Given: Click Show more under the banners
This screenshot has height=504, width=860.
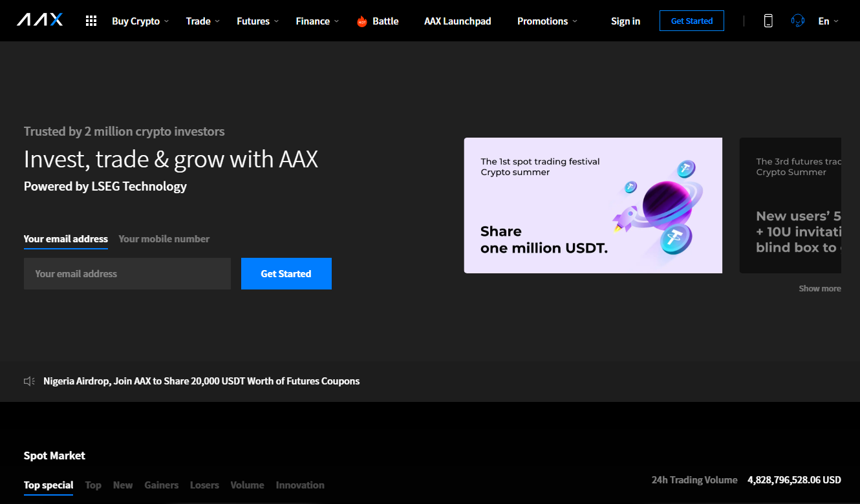Looking at the screenshot, I should (x=820, y=289).
